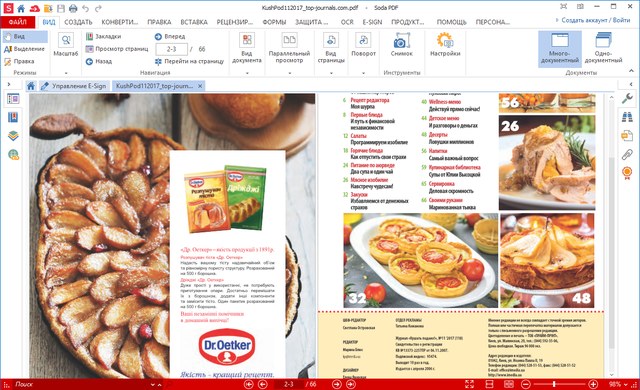Collapse the ribbon with the up chevron
The width and height of the screenshot is (640, 390).
pyautogui.click(x=631, y=71)
